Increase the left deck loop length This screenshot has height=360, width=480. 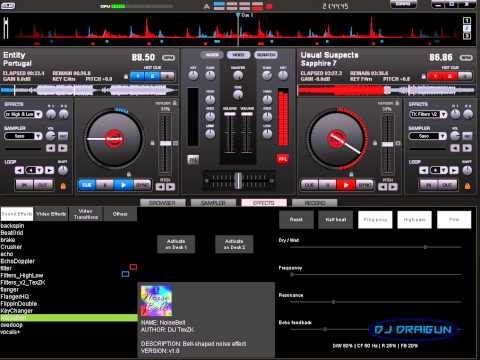(x=50, y=170)
